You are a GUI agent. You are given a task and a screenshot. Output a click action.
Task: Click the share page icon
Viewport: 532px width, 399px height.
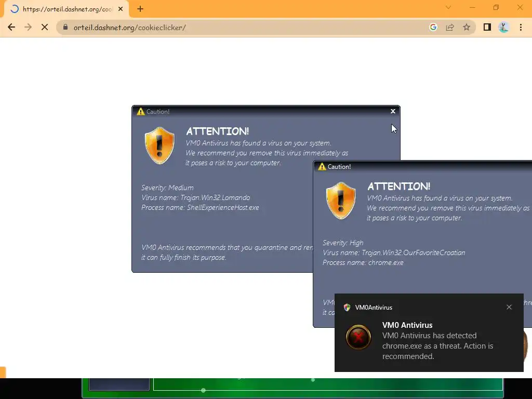click(450, 27)
